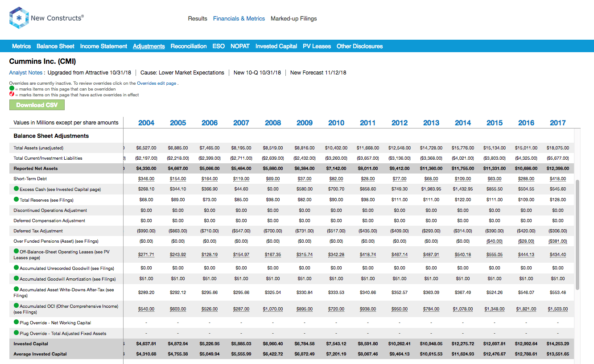Open the ESO tab

(x=219, y=46)
